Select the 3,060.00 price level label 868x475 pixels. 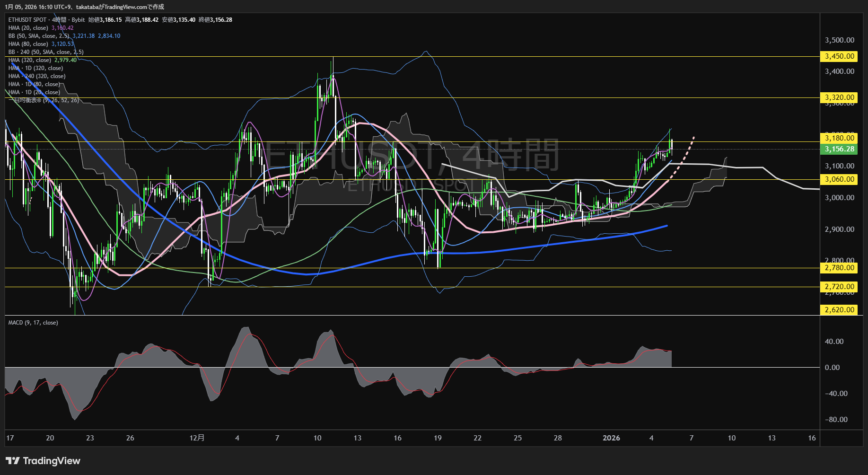840,179
